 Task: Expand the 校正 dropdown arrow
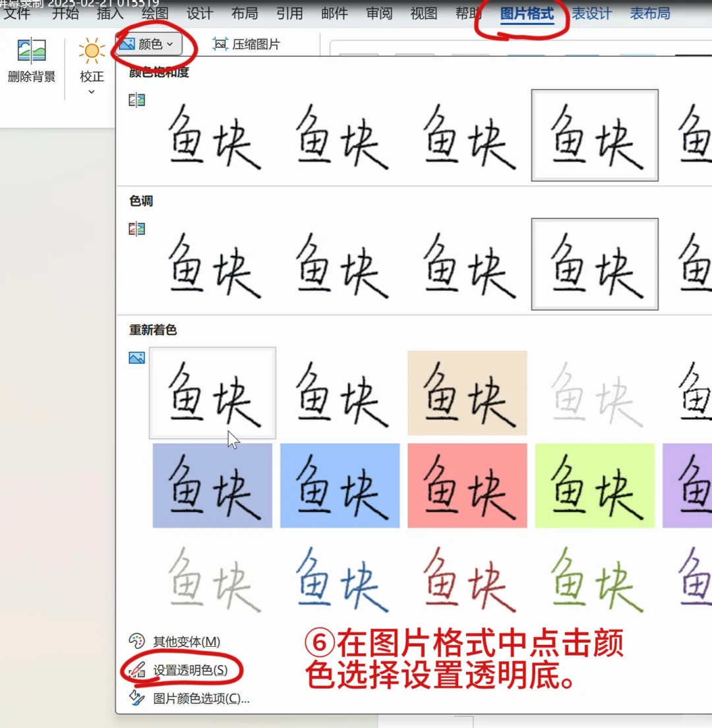pos(91,92)
